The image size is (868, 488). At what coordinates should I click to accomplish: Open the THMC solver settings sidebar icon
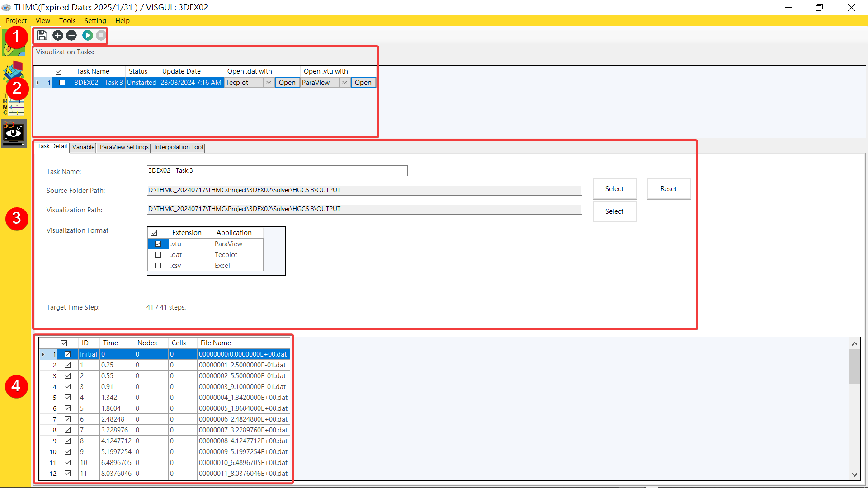pos(14,105)
